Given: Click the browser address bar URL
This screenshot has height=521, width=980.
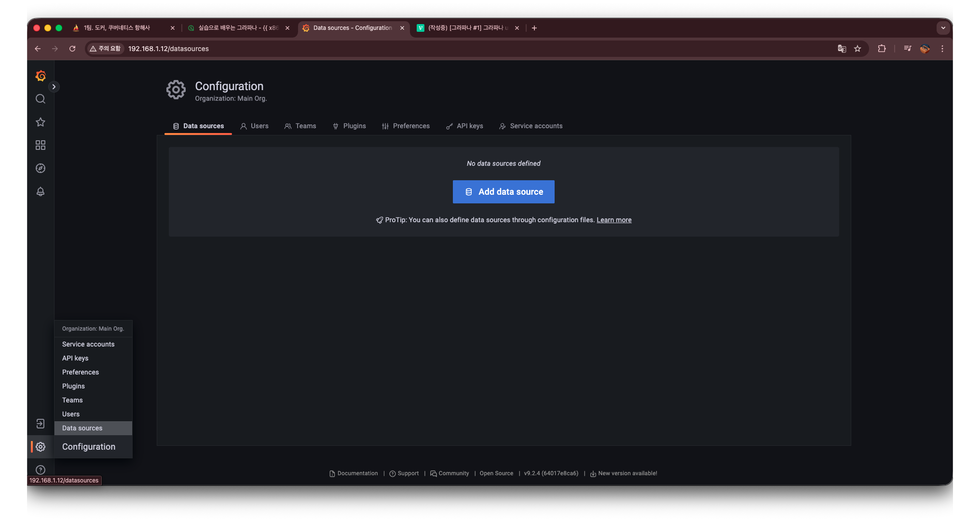Looking at the screenshot, I should 168,49.
